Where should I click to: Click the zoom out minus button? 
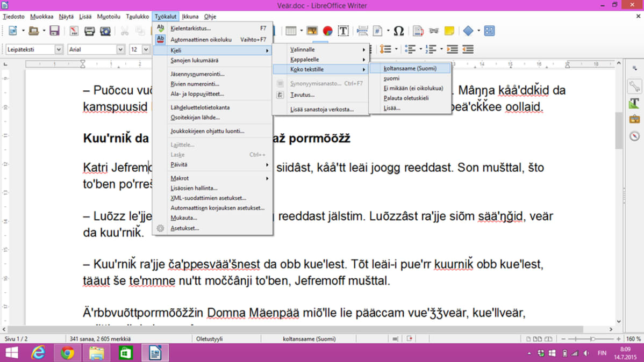[x=563, y=339]
